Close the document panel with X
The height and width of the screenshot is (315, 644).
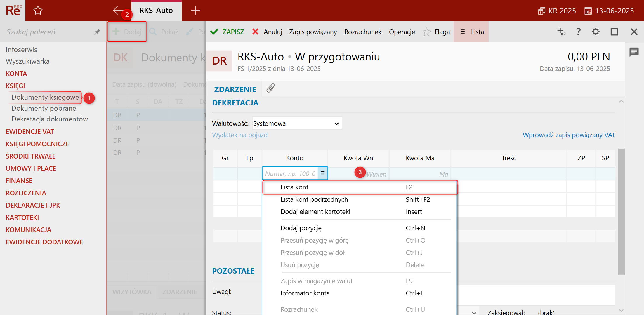(x=634, y=32)
